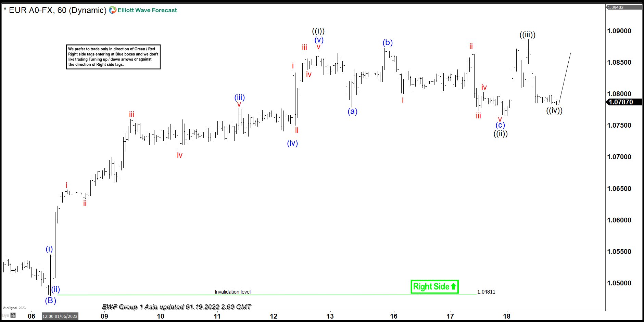
Task: Click the blue (B) wave label
Action: (50, 300)
